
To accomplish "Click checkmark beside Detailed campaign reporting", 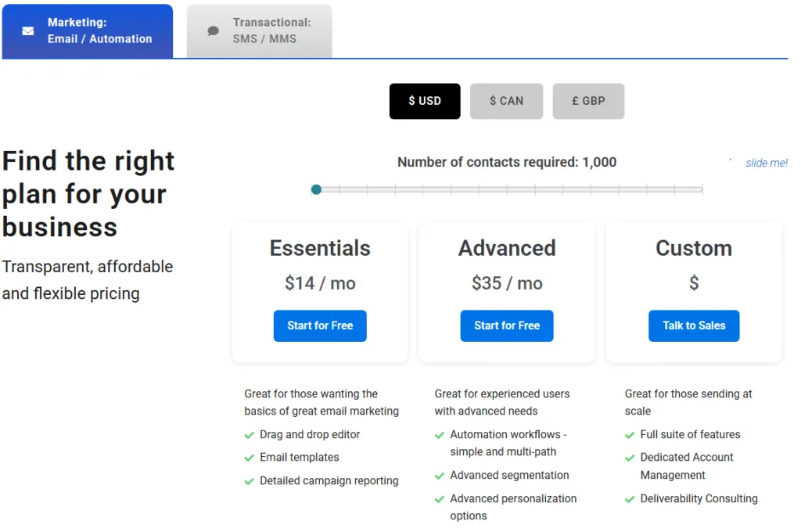I will (x=250, y=481).
